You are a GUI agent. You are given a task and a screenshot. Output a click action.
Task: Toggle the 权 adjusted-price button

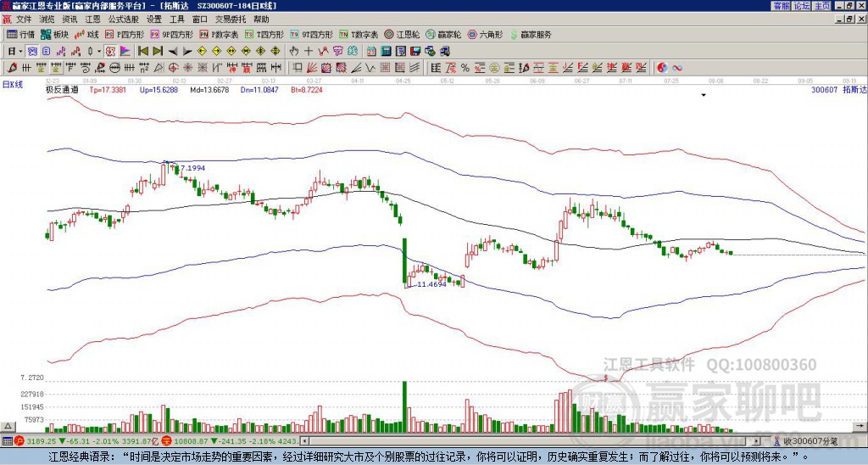click(110, 52)
